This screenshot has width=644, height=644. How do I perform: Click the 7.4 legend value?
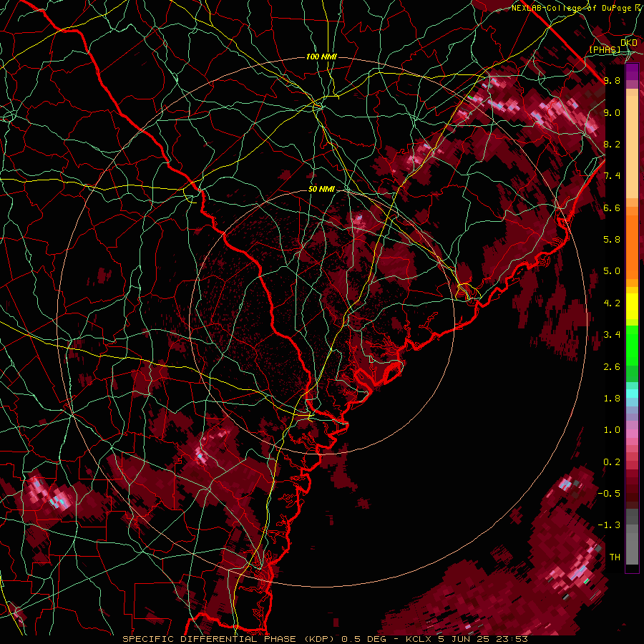tap(612, 176)
